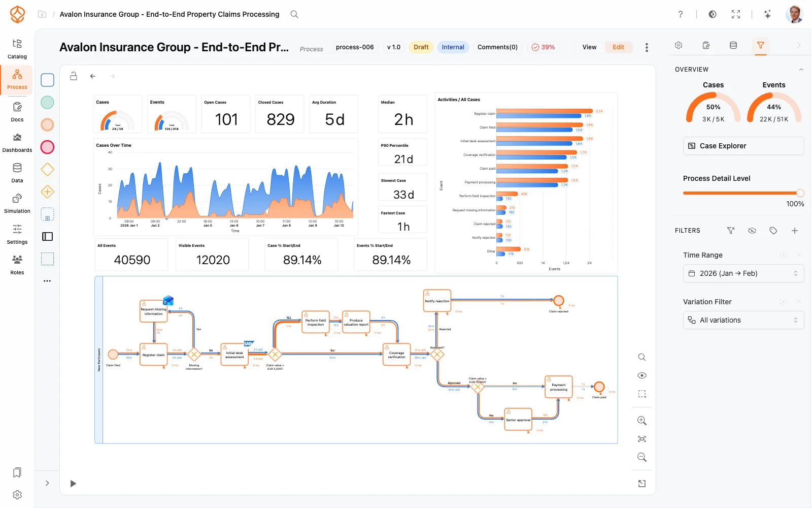Expand the left sidebar chevron
The image size is (812, 508).
pos(47,483)
